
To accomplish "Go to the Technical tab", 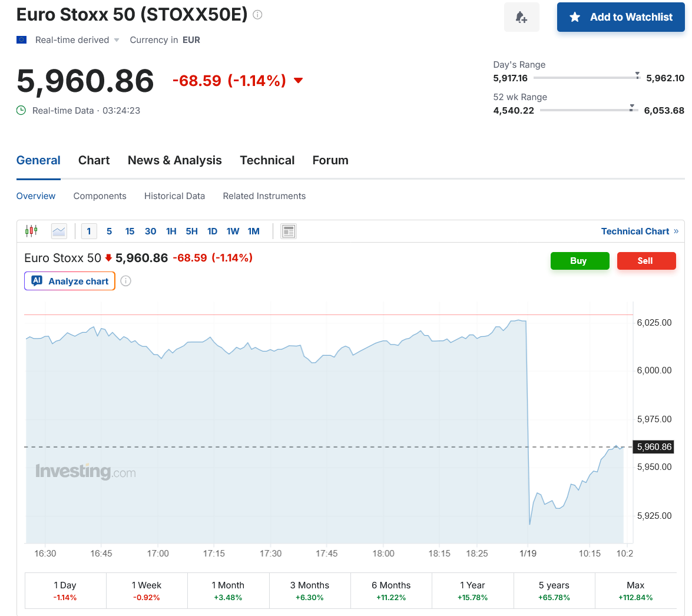I will [x=267, y=160].
